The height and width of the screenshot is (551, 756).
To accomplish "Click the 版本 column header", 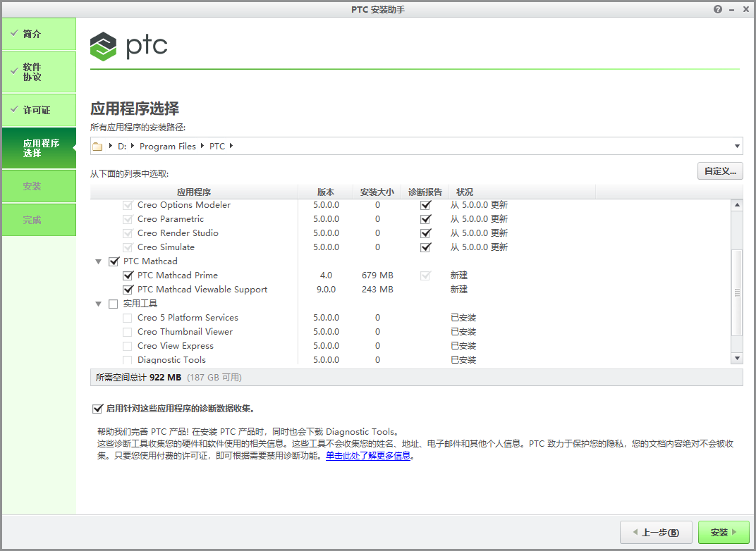I will point(325,192).
